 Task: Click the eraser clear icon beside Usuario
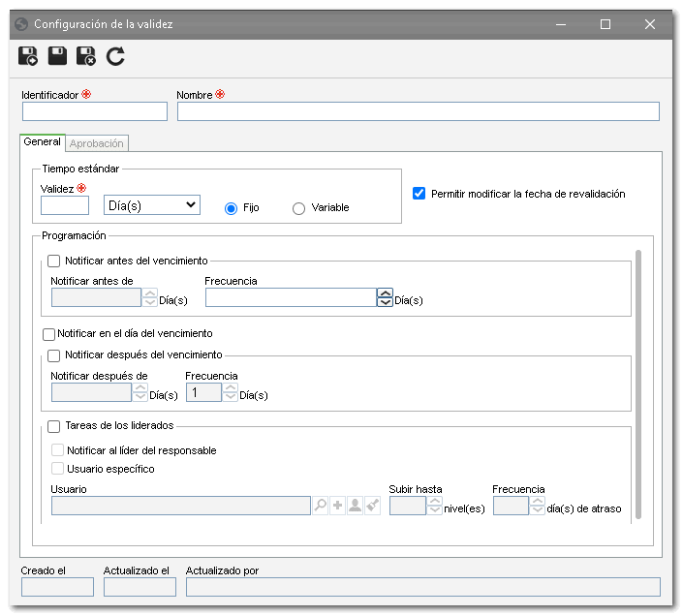click(372, 506)
